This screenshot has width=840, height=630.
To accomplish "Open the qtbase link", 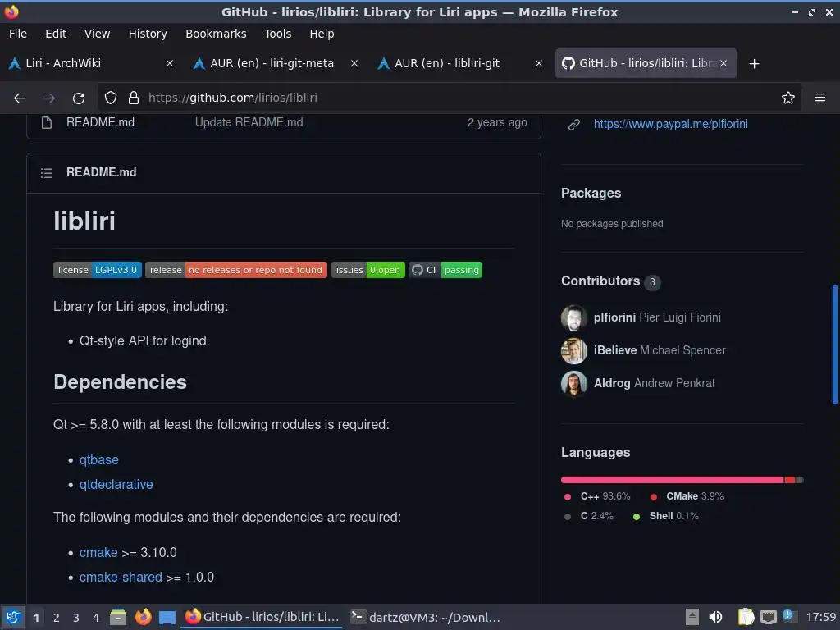I will point(99,460).
